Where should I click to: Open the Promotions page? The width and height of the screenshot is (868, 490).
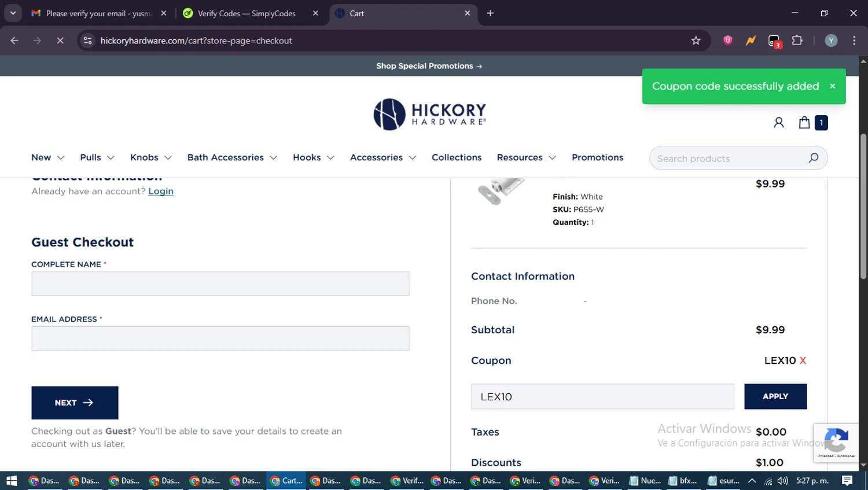597,157
